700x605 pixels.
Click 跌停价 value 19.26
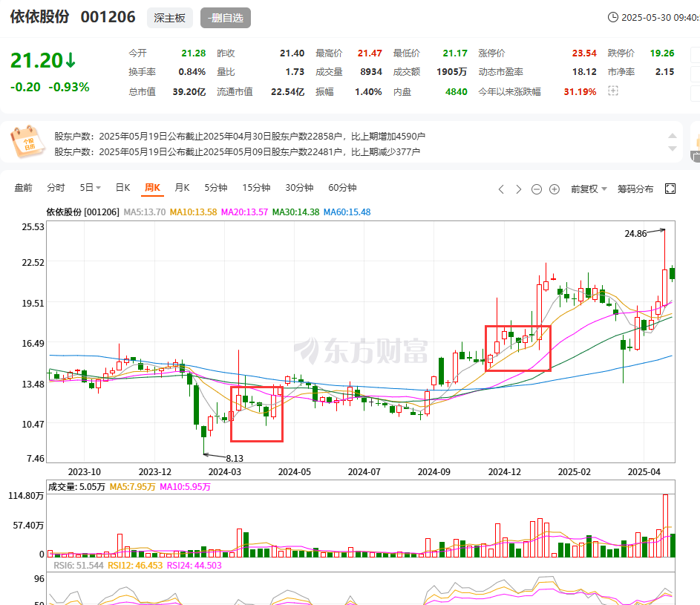(662, 53)
